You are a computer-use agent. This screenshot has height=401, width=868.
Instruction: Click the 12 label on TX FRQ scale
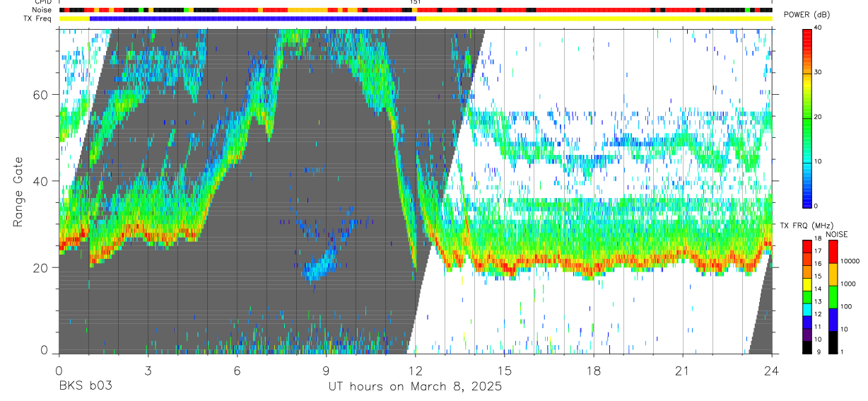819,314
